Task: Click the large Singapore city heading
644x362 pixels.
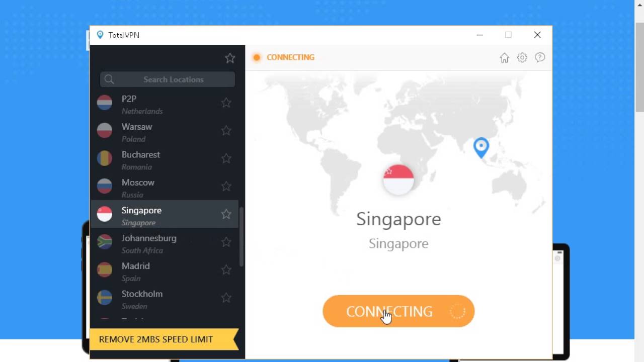Action: click(398, 219)
